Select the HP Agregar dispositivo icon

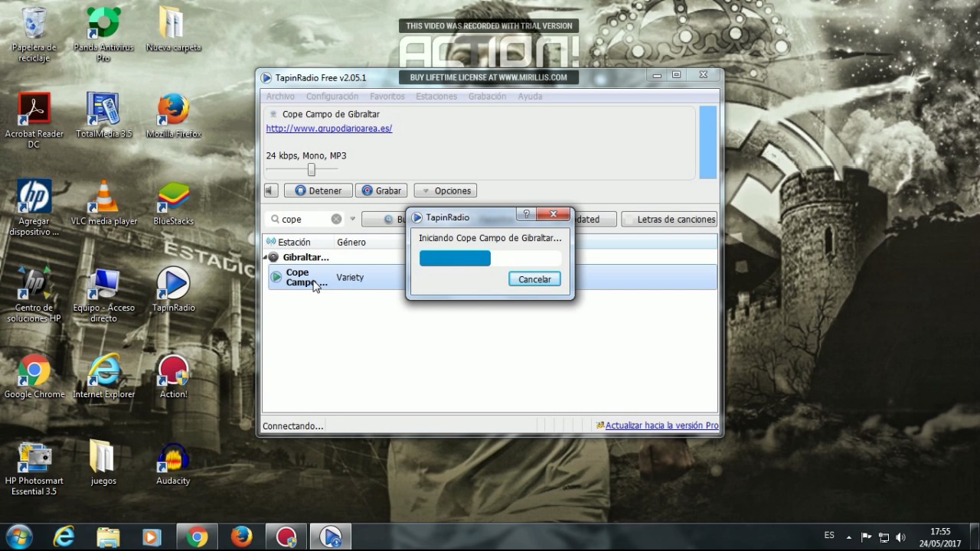34,208
